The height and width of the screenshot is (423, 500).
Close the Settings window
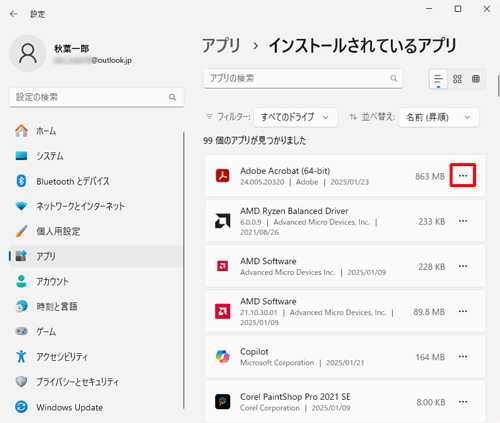(487, 9)
